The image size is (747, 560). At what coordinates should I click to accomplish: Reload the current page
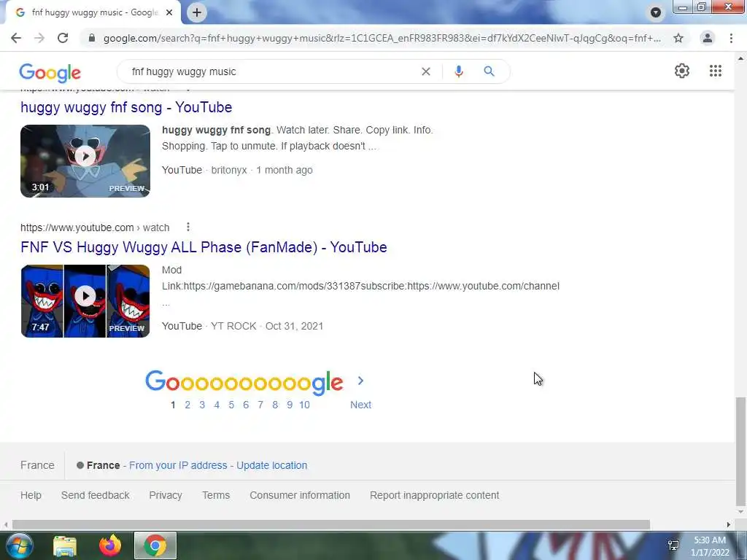(63, 38)
